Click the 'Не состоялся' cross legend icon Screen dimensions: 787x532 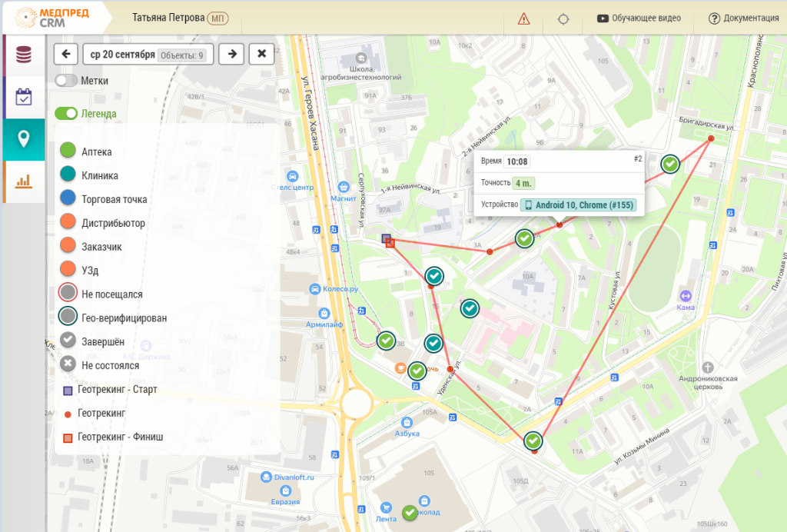tap(68, 364)
